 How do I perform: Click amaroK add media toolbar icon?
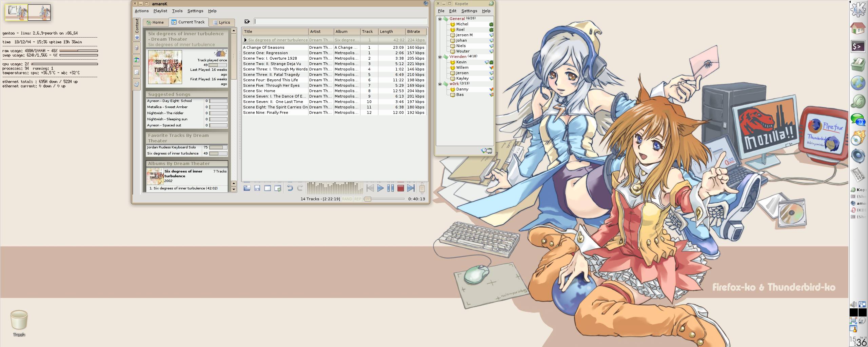247,188
